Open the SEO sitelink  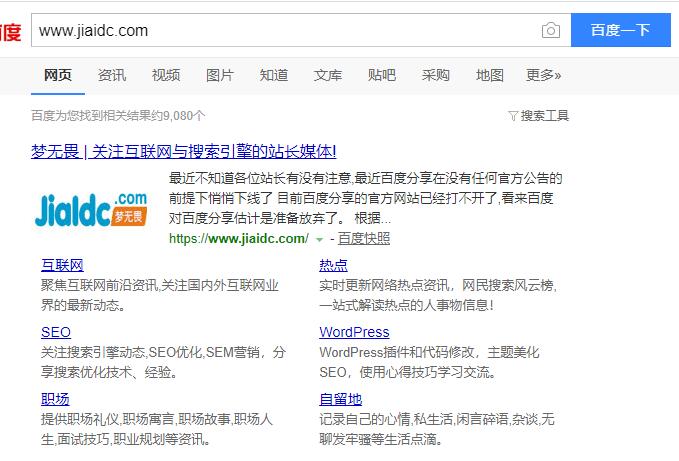pos(56,332)
